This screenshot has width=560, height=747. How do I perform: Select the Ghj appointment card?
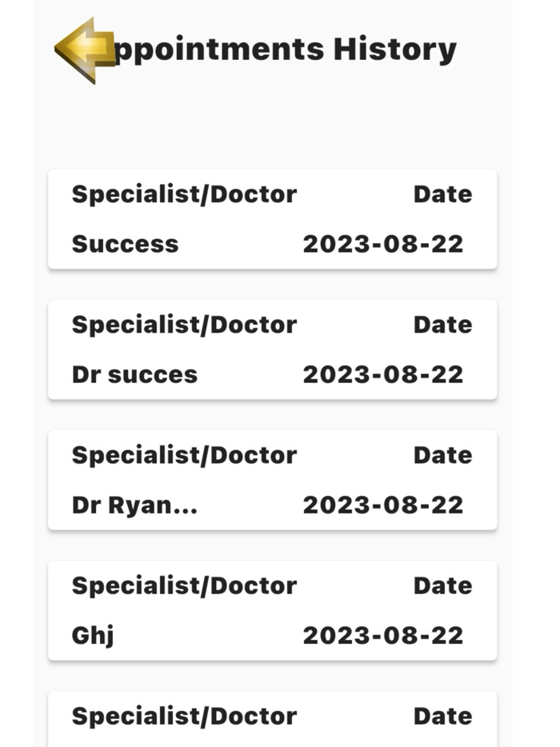point(273,609)
